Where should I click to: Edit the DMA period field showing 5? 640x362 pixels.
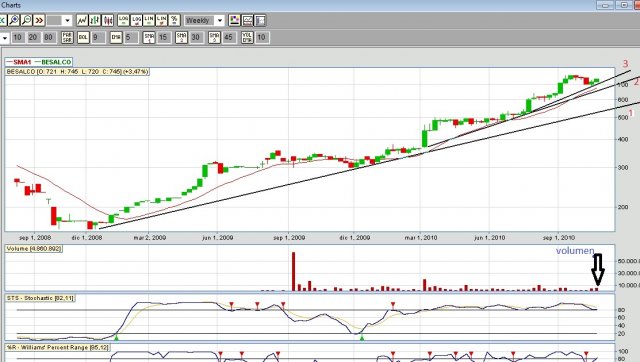(x=131, y=38)
